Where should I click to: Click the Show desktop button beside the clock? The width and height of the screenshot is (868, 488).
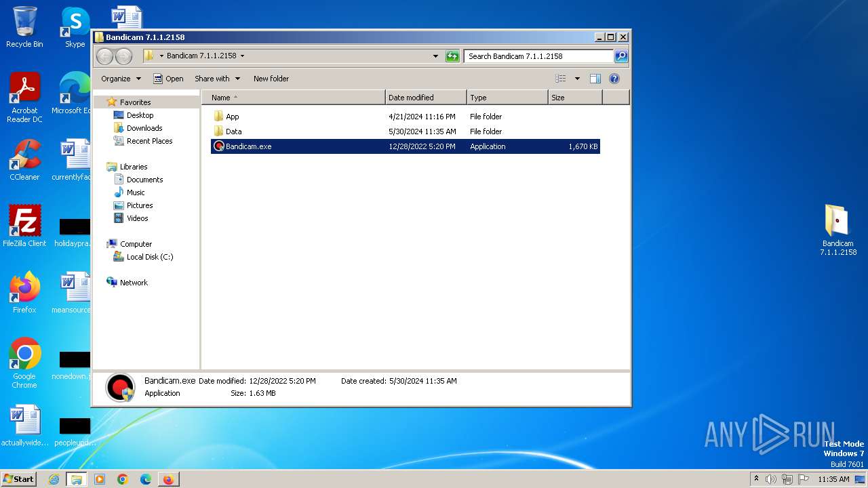click(x=860, y=479)
